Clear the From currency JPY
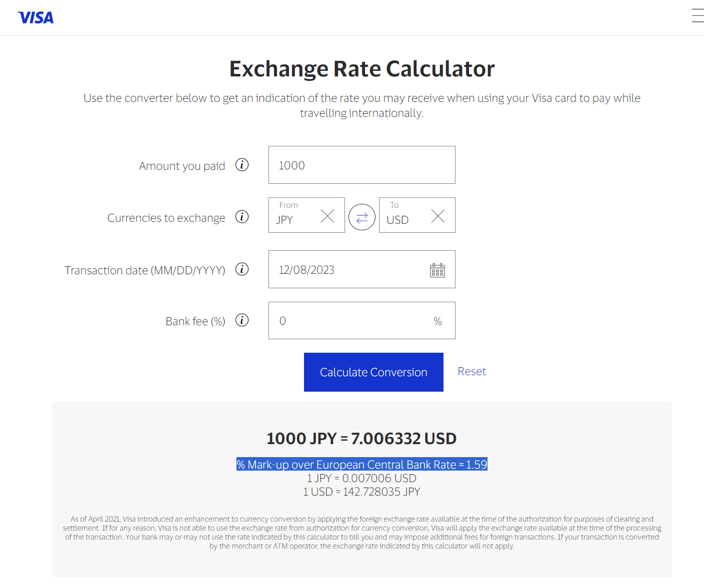This screenshot has height=588, width=704. pos(327,216)
